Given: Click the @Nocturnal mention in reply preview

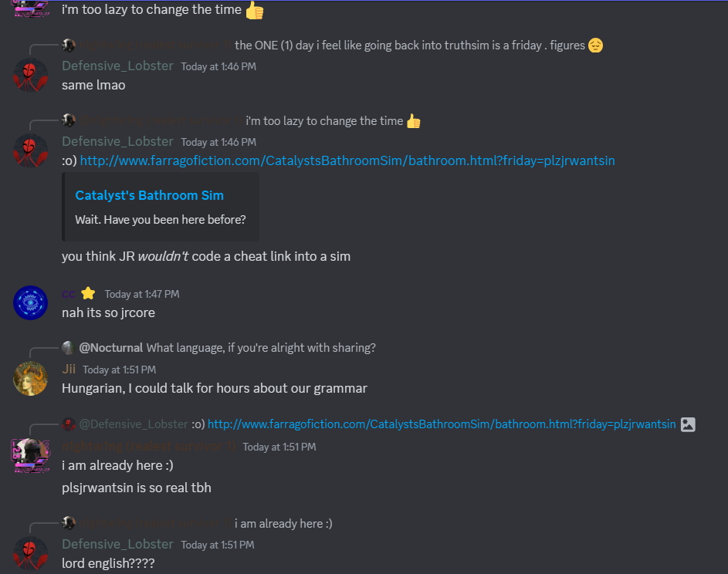Looking at the screenshot, I should (111, 348).
